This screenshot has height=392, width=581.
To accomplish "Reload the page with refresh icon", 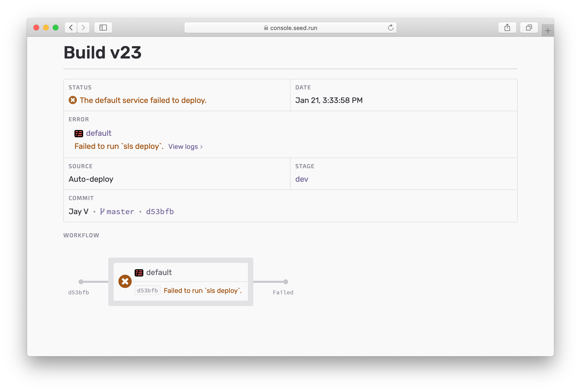I will 391,28.
